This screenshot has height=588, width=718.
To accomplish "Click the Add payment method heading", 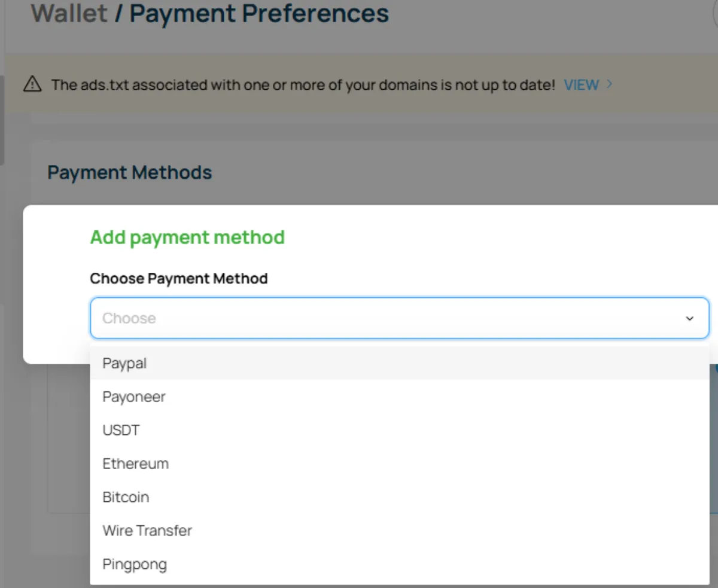I will point(187,237).
